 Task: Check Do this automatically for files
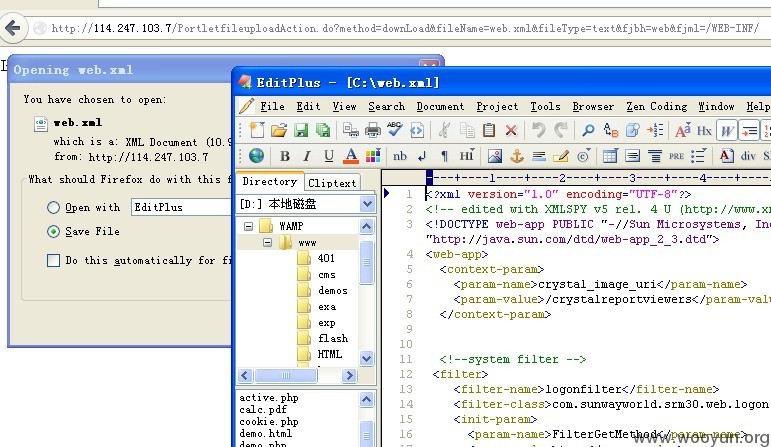coord(54,260)
